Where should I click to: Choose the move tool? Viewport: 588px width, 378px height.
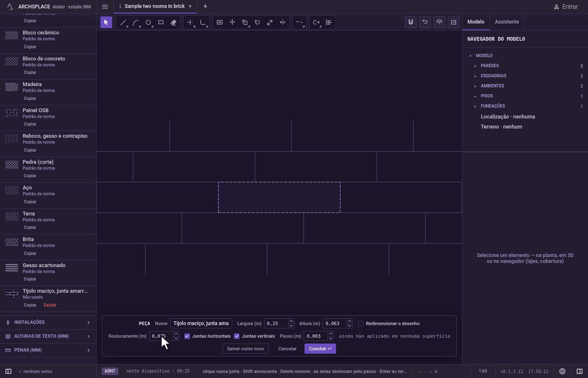[232, 23]
